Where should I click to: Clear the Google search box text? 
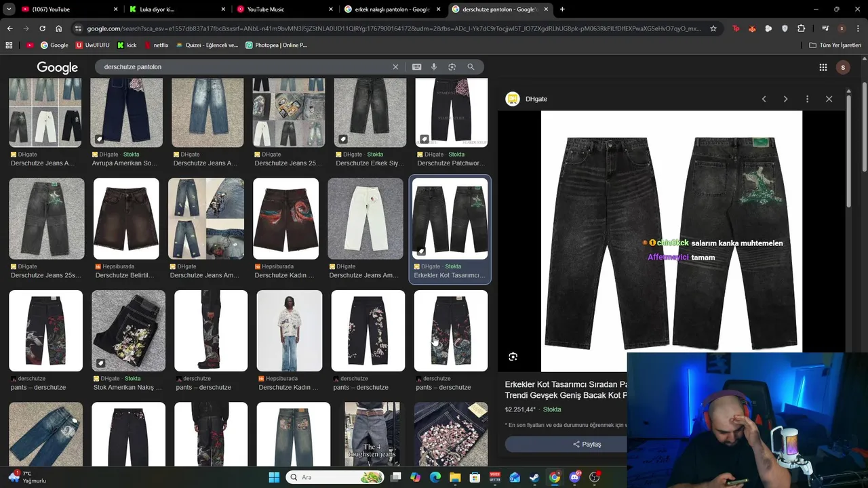coord(395,67)
